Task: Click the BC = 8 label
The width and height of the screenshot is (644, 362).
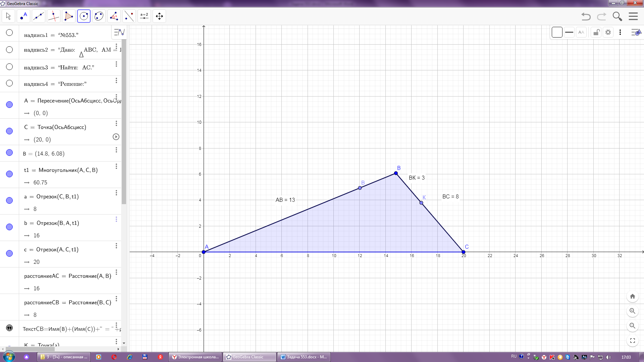Action: point(450,197)
